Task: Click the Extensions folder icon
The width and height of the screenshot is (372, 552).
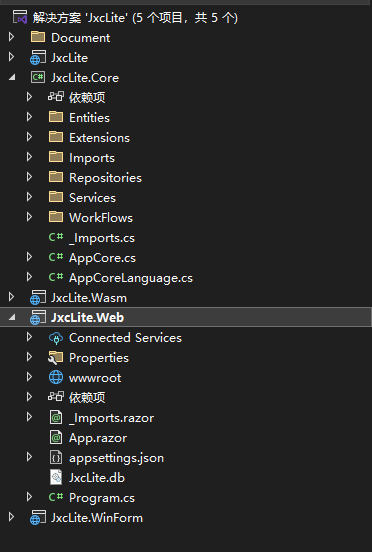Action: point(56,137)
